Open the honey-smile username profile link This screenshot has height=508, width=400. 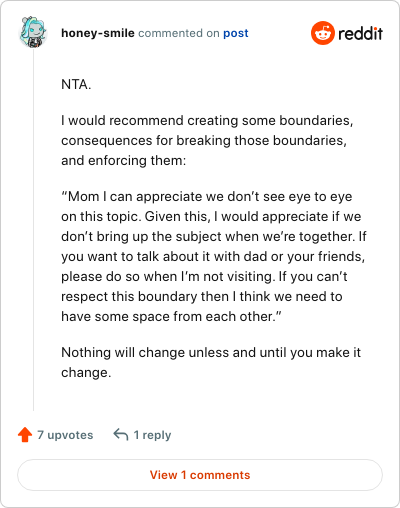point(98,33)
